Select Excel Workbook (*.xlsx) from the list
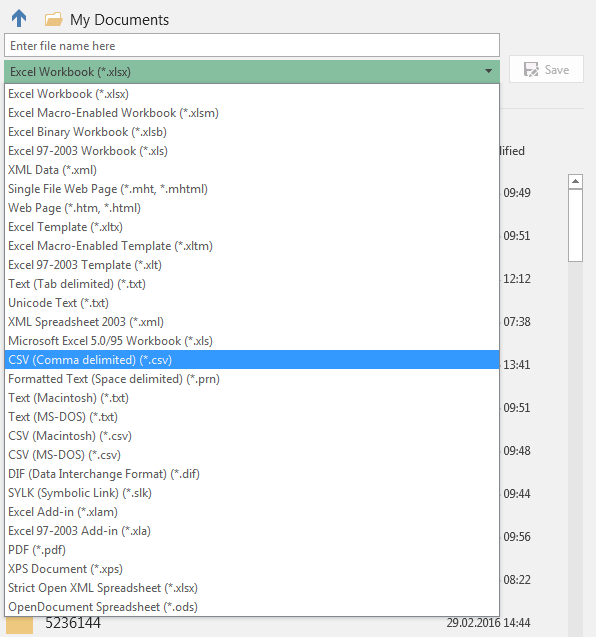The image size is (596, 637). [252, 94]
